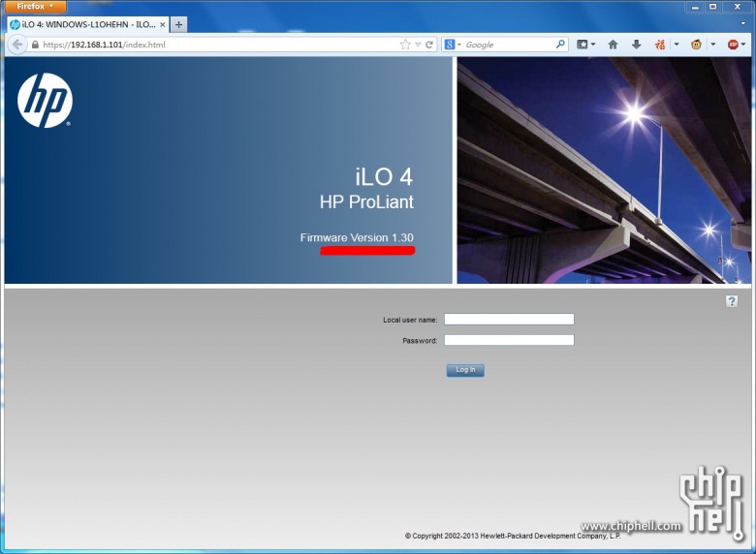Image resolution: width=756 pixels, height=554 pixels.
Task: Click the red Chinese character extension icon
Action: point(660,45)
